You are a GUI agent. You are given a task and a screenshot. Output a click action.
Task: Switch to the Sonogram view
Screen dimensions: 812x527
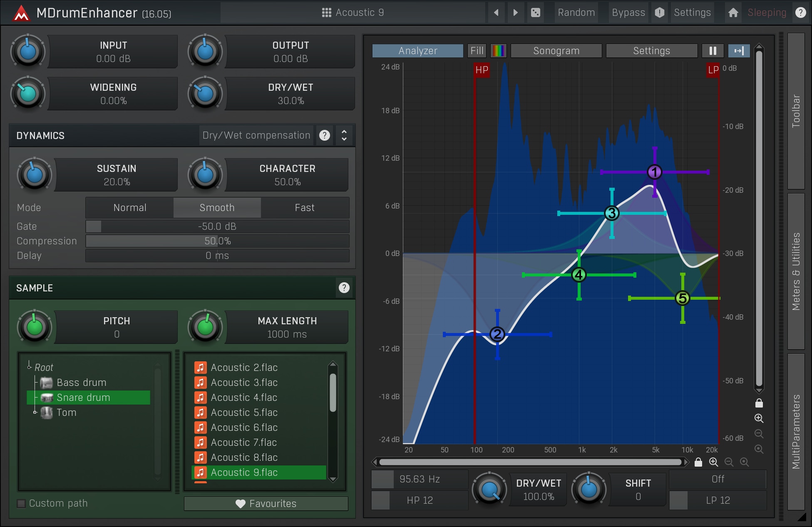(556, 51)
